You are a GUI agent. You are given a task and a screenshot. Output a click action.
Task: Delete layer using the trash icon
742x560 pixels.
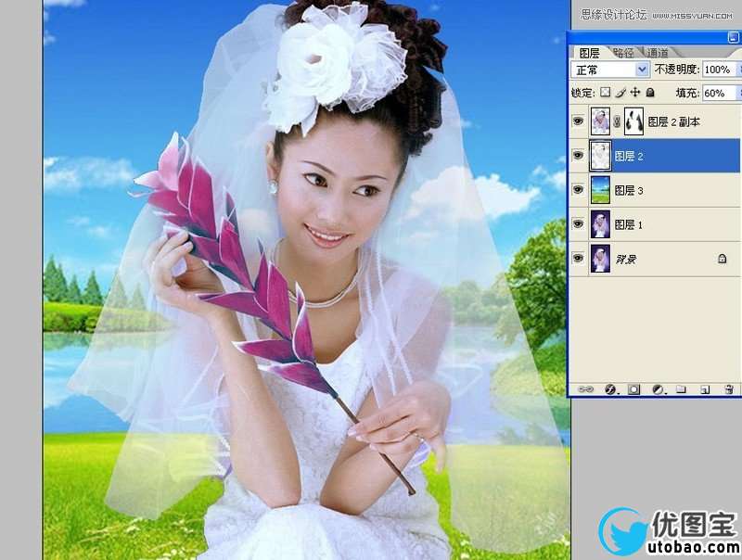[x=729, y=389]
